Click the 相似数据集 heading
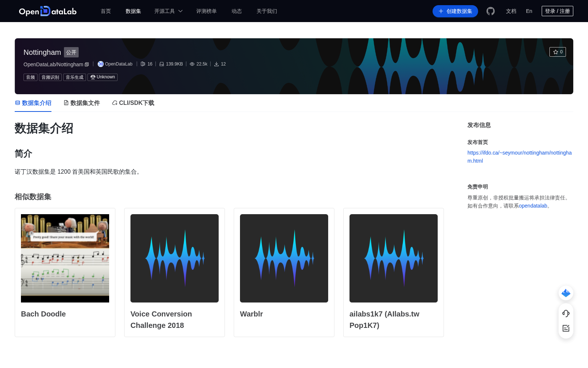 pos(33,197)
